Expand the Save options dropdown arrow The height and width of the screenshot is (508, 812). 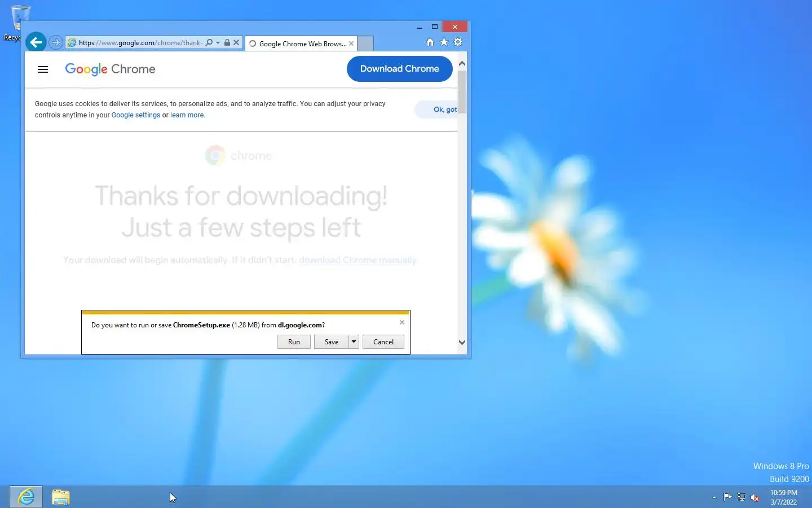[x=354, y=342]
